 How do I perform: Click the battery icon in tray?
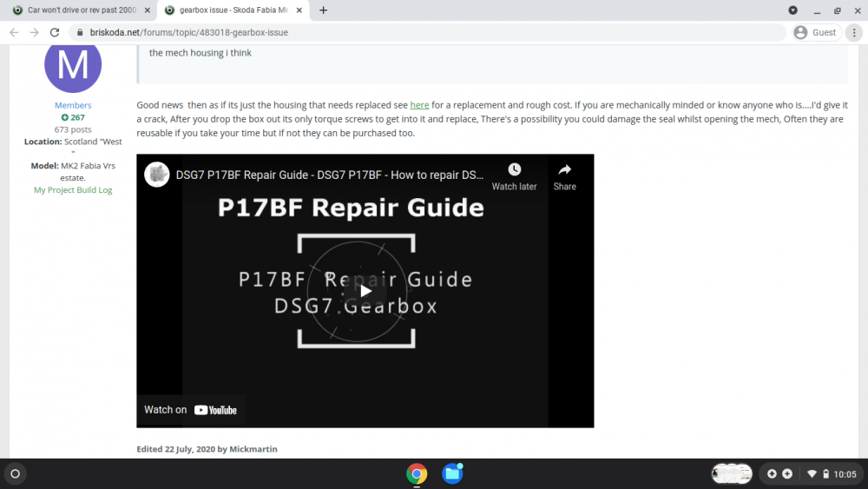click(x=825, y=474)
